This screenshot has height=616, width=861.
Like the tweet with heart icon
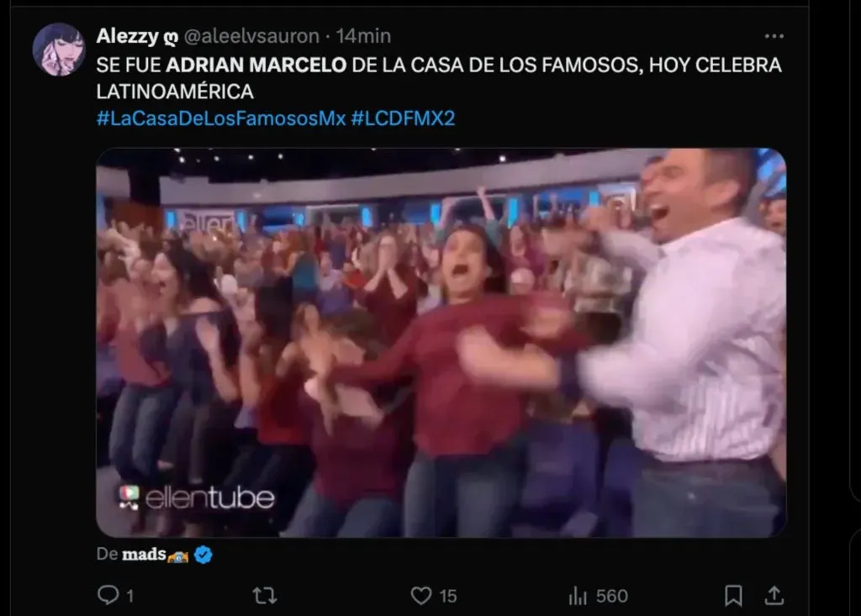[x=421, y=596]
